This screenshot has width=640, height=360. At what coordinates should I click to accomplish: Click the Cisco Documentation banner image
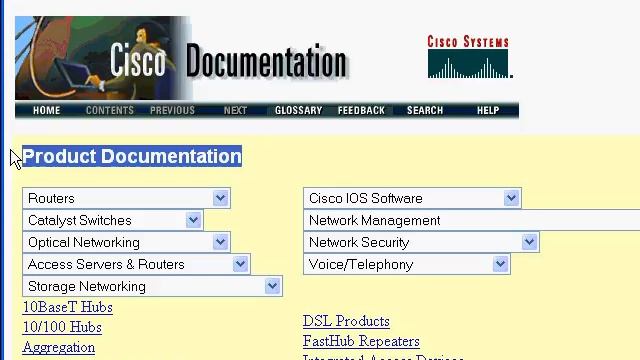tap(182, 58)
